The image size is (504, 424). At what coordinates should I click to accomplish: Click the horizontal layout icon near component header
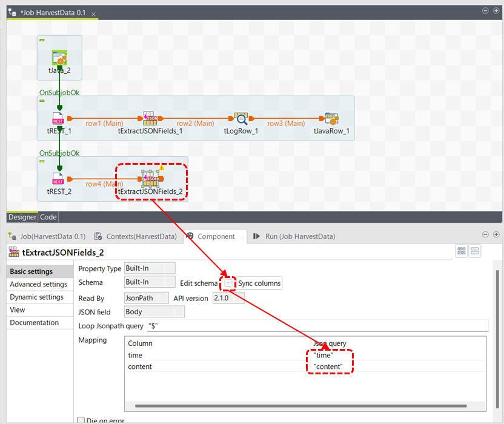tap(475, 250)
